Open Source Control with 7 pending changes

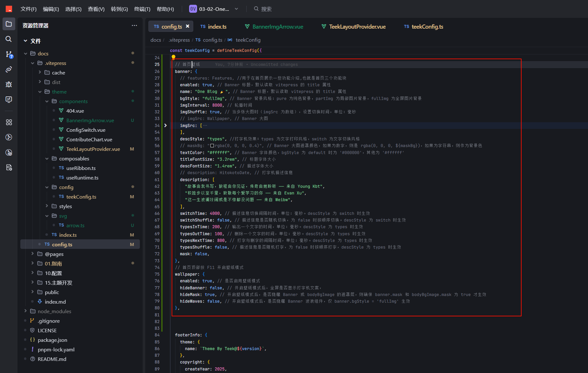pyautogui.click(x=9, y=54)
